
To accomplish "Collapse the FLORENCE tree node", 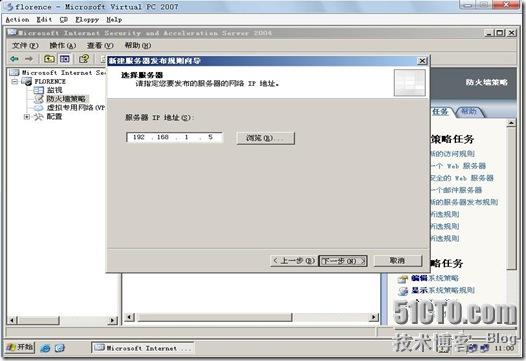I will (15, 82).
